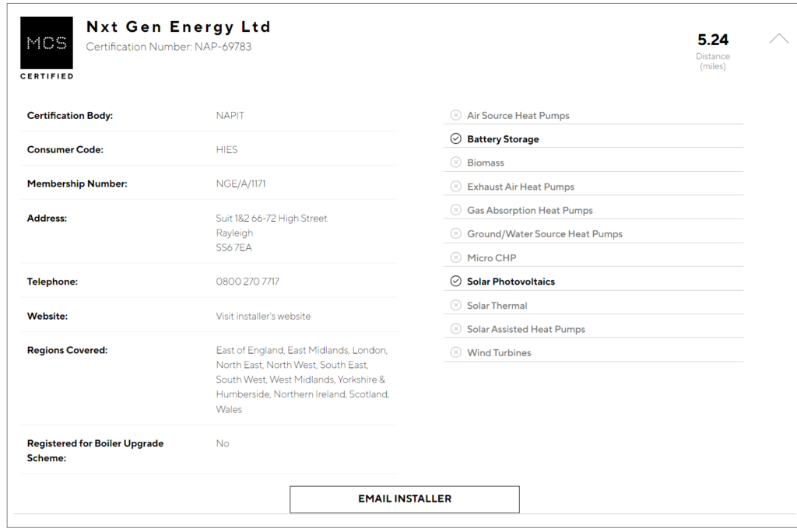Screen dimensions: 797x532
Task: Click the Boiler Upgrade Scheme value No
Action: point(223,443)
